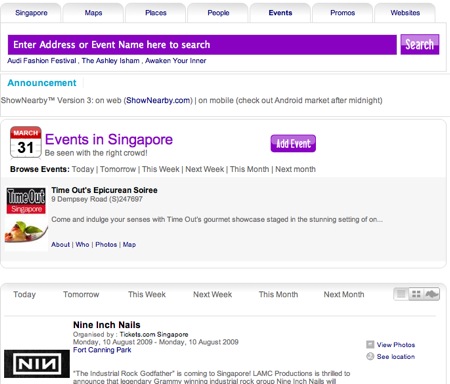Screen dimensions: 450x384
Task: Browse Next Week events in Browse Events row
Action: point(205,169)
